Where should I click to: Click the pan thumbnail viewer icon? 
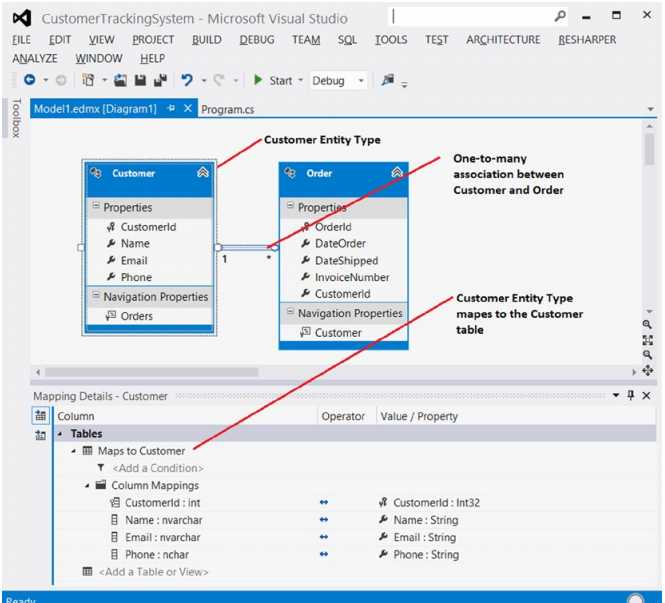coord(648,371)
